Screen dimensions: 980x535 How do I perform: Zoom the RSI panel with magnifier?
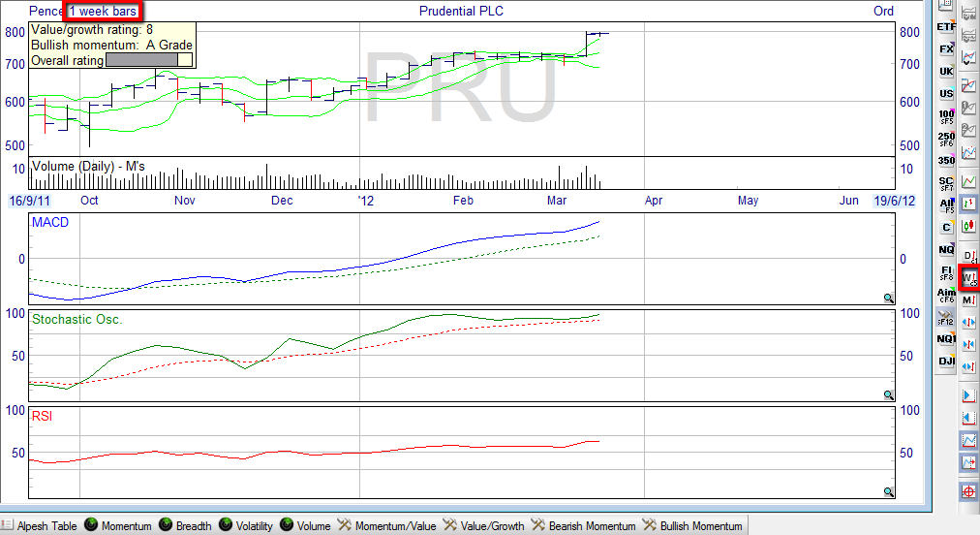[888, 491]
